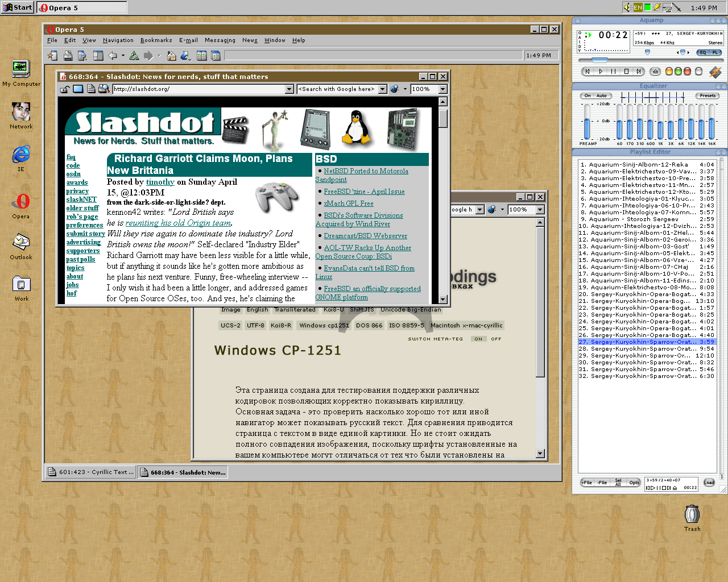Reload the page with the green Reload icon
Image resolution: width=728 pixels, height=582 pixels.
click(134, 56)
